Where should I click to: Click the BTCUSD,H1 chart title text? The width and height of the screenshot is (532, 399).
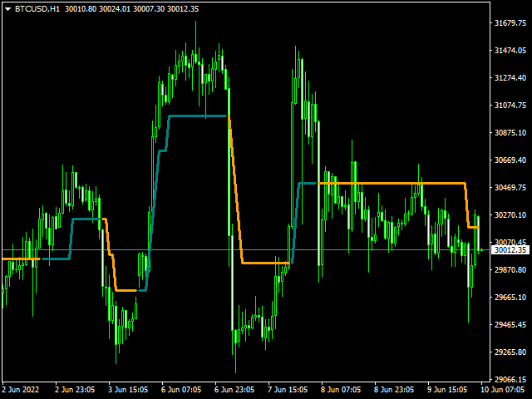tap(37, 9)
